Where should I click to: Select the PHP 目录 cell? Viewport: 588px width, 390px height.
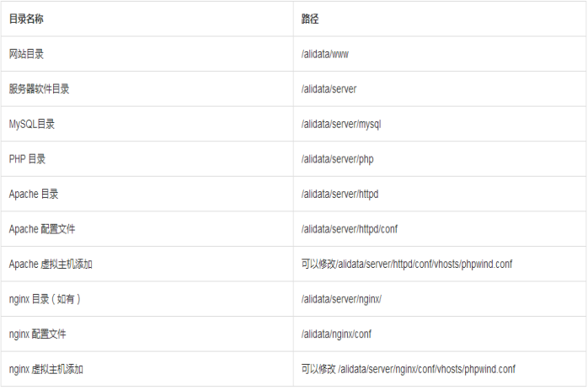(x=27, y=159)
